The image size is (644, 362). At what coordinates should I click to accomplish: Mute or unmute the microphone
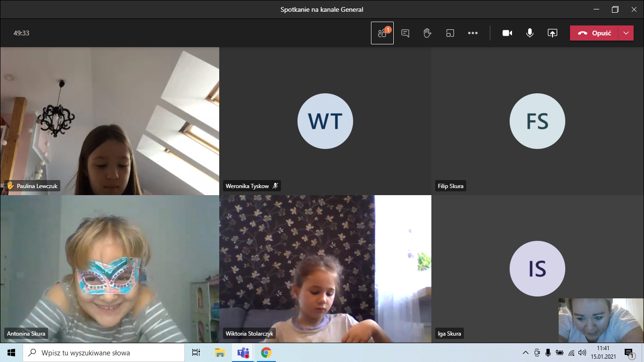click(x=530, y=33)
